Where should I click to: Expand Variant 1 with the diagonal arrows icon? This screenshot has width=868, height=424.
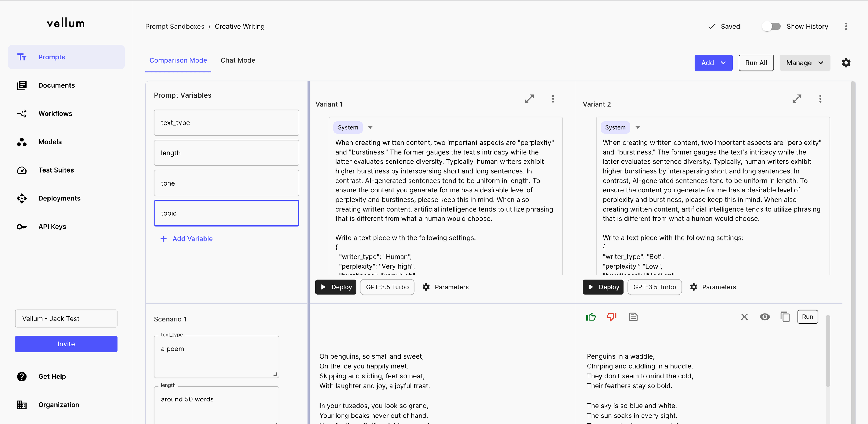pyautogui.click(x=529, y=99)
